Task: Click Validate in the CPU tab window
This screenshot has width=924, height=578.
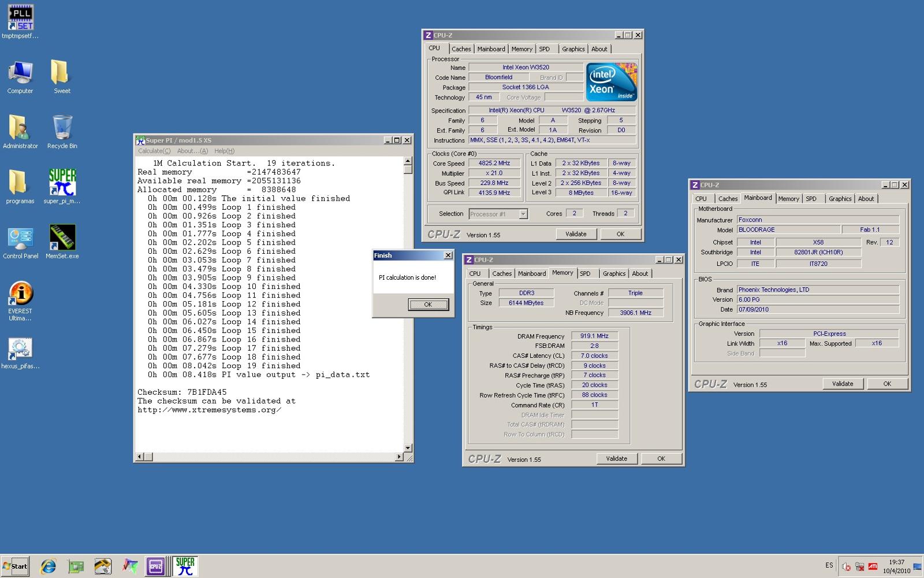Action: [x=576, y=234]
